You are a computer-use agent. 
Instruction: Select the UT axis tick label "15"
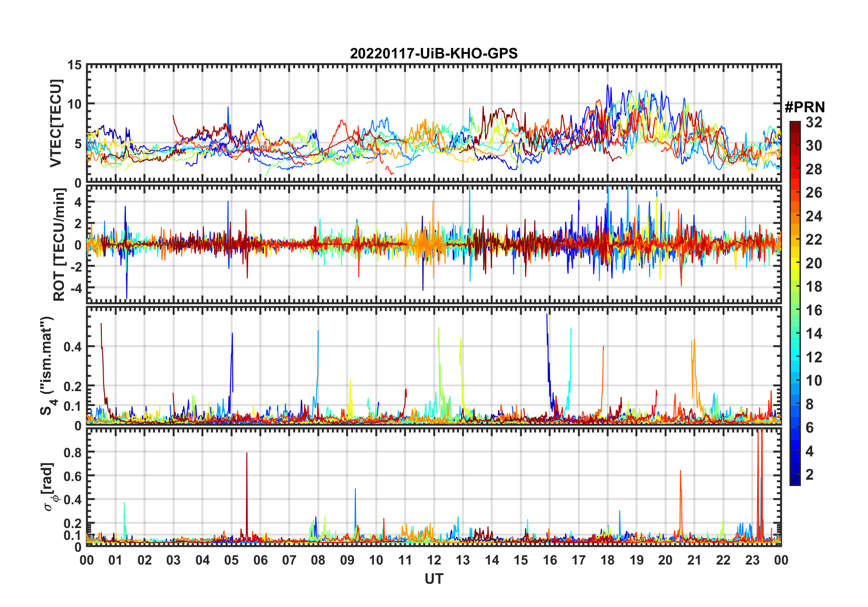[521, 560]
